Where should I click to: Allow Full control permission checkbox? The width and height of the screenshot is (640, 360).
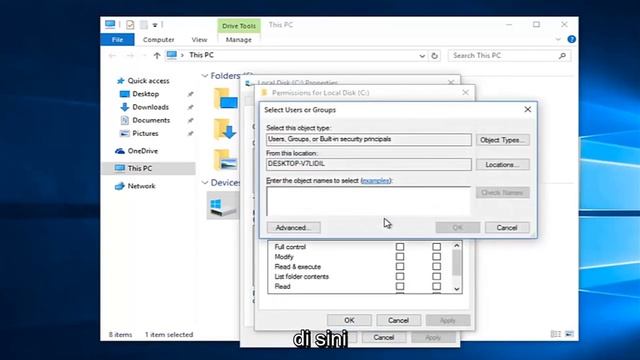point(400,247)
